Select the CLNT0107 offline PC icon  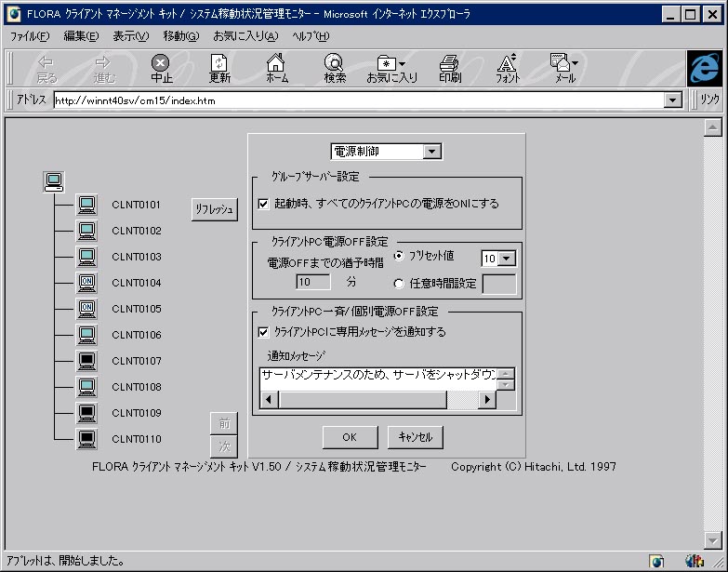click(x=86, y=361)
